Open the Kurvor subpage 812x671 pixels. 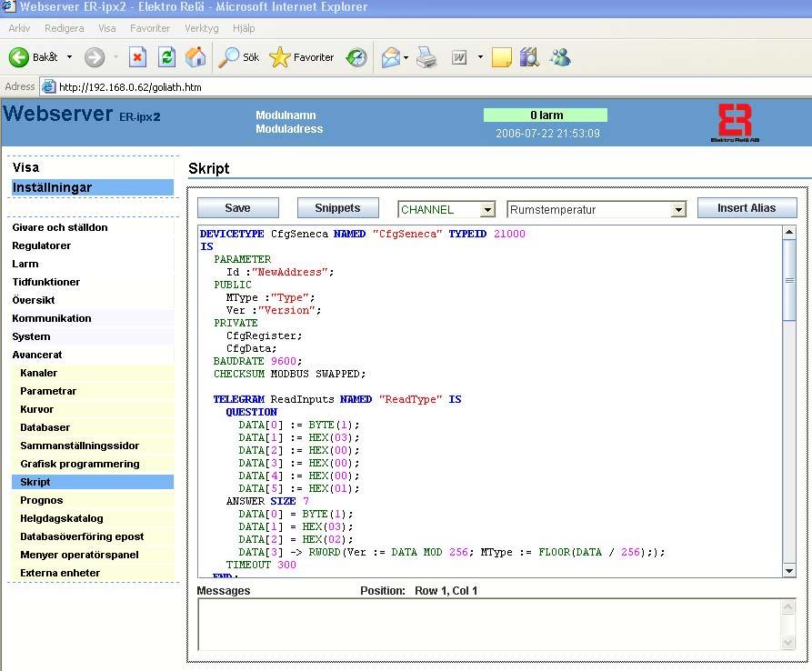coord(93,409)
